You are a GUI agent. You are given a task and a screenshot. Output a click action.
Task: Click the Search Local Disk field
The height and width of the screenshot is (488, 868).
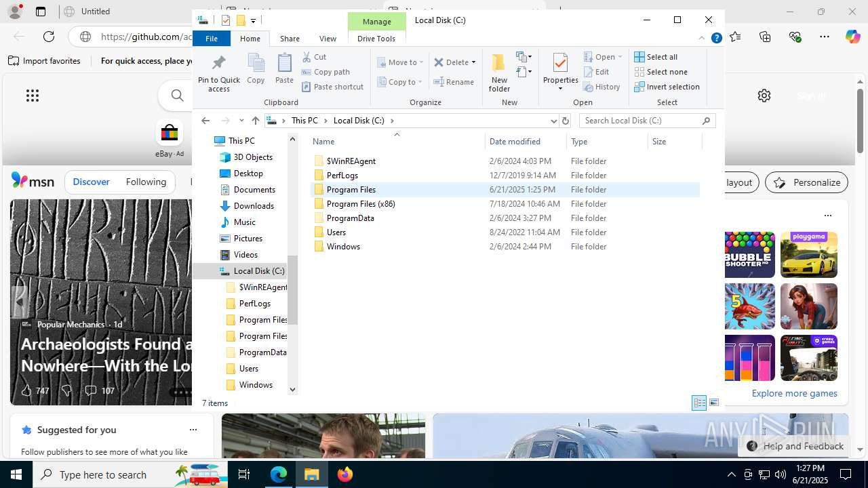click(641, 121)
